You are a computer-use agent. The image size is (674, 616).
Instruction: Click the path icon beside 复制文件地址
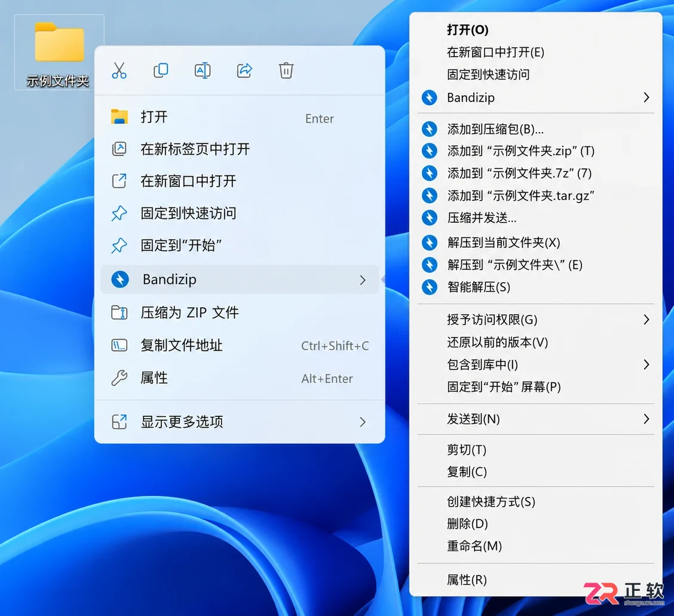click(119, 345)
